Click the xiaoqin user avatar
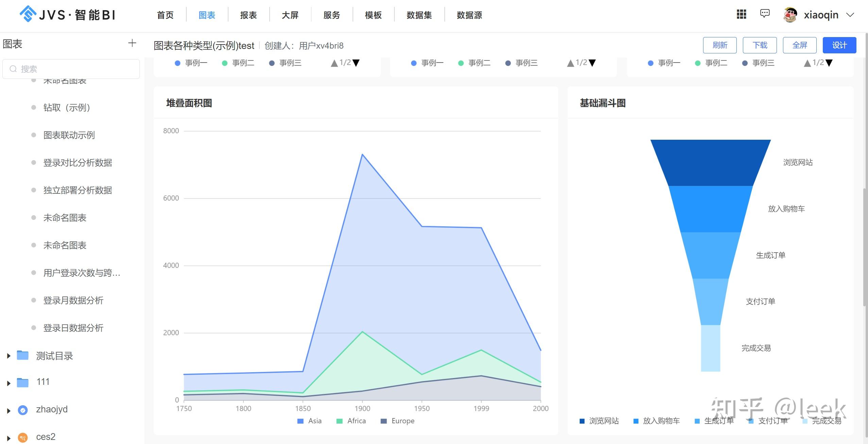The image size is (868, 444). click(x=790, y=15)
